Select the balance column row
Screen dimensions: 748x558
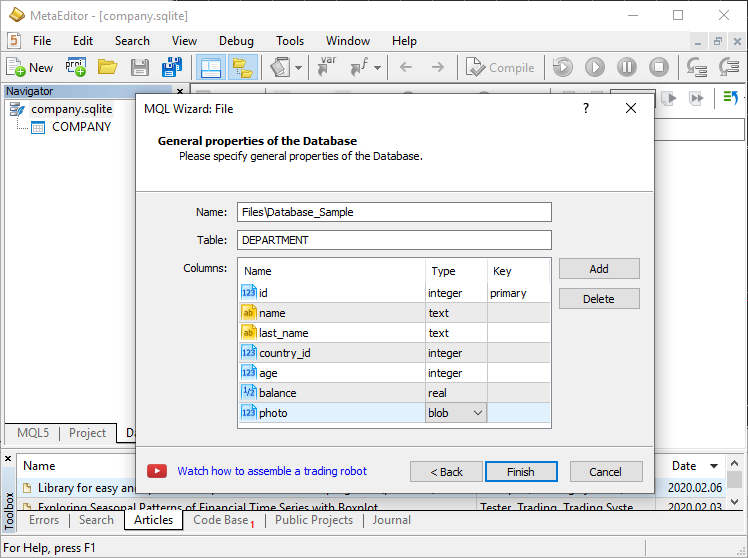click(394, 393)
